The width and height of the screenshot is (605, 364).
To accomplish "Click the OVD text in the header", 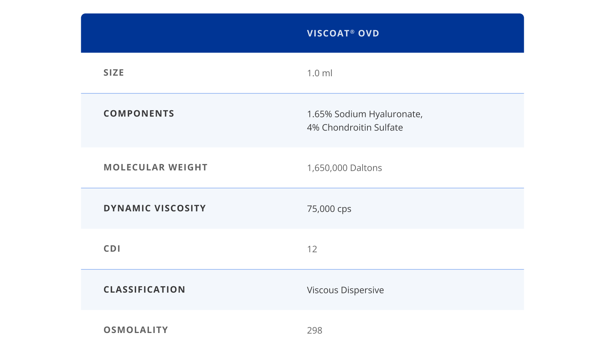I will (x=369, y=34).
